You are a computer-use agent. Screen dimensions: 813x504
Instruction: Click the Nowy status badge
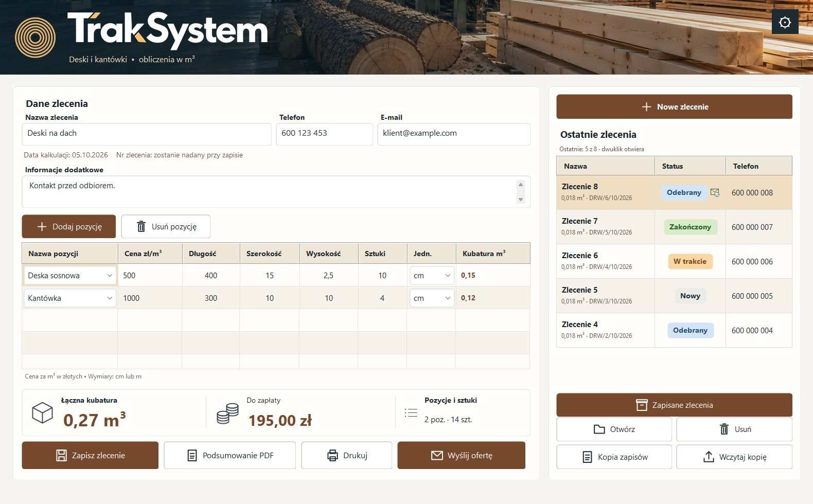690,296
